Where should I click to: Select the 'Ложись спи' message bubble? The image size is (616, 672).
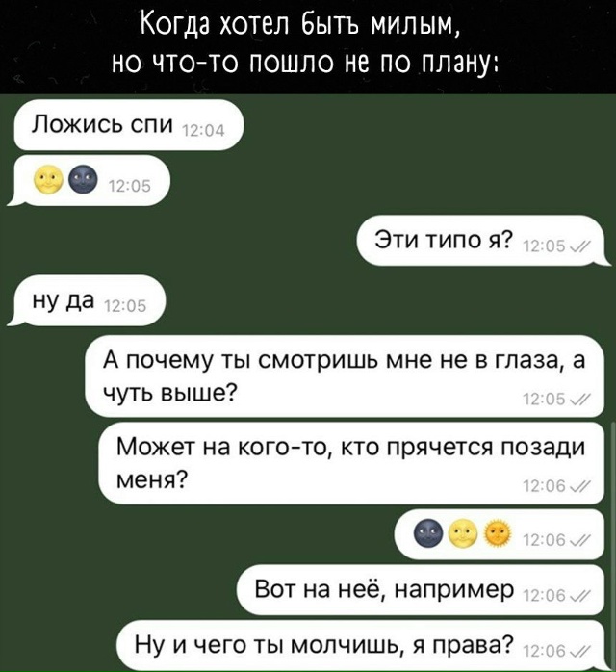pyautogui.click(x=129, y=125)
